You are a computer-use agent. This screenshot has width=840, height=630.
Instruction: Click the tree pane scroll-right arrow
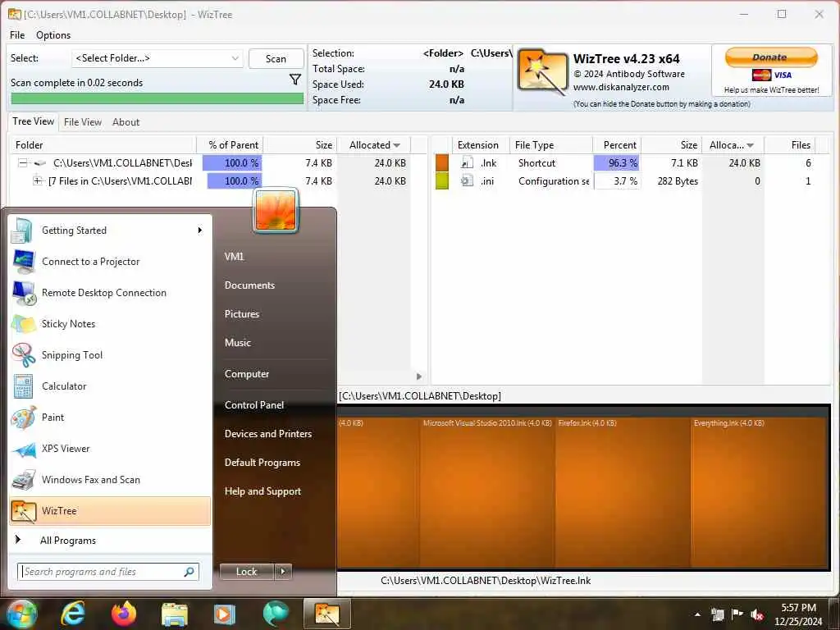click(x=419, y=377)
